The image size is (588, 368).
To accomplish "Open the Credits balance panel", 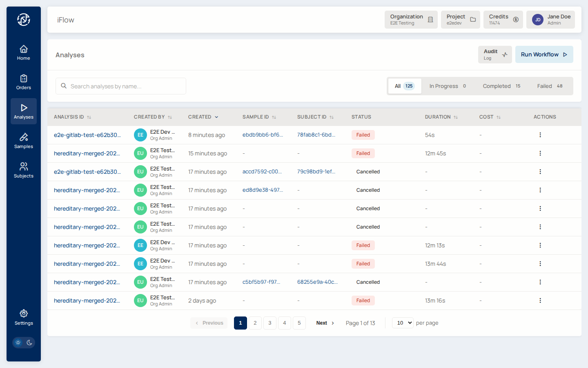I will click(503, 20).
